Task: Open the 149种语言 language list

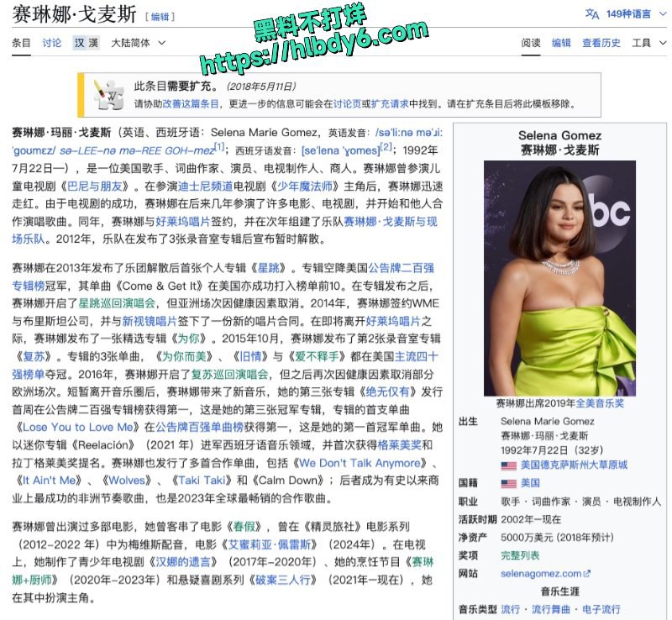Action: 627,14
